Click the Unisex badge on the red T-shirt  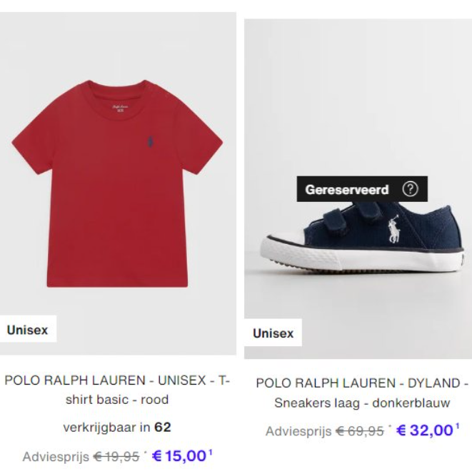(28, 330)
